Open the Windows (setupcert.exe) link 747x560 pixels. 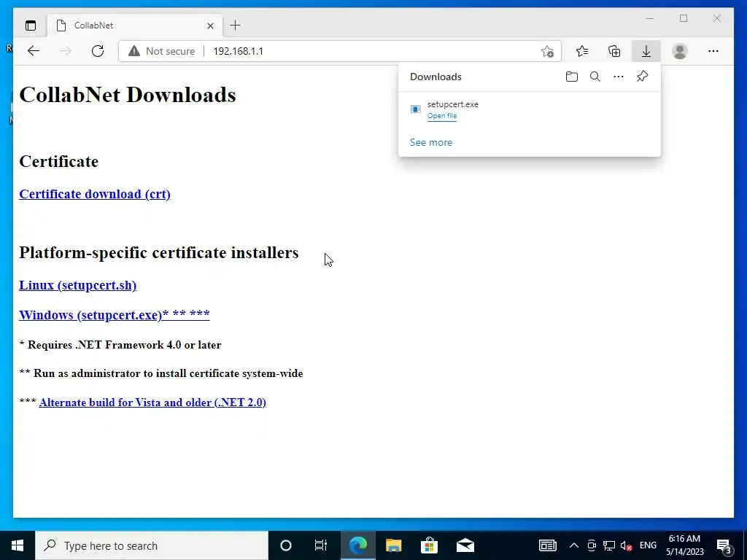click(115, 315)
